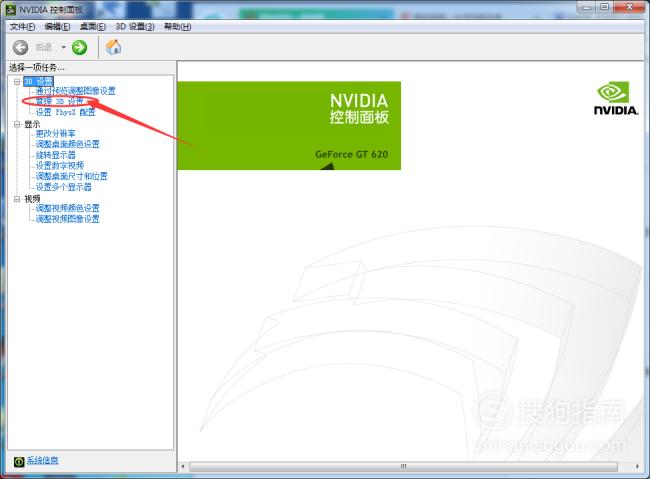Screen dimensions: 650x479
Task: Open 设置 PhysX 配置
Action: click(x=65, y=112)
